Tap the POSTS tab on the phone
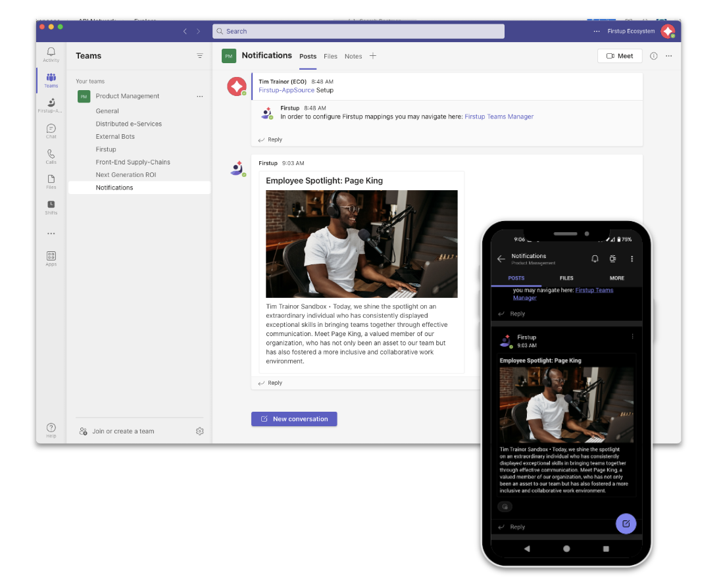This screenshot has height=588, width=721. pos(516,278)
